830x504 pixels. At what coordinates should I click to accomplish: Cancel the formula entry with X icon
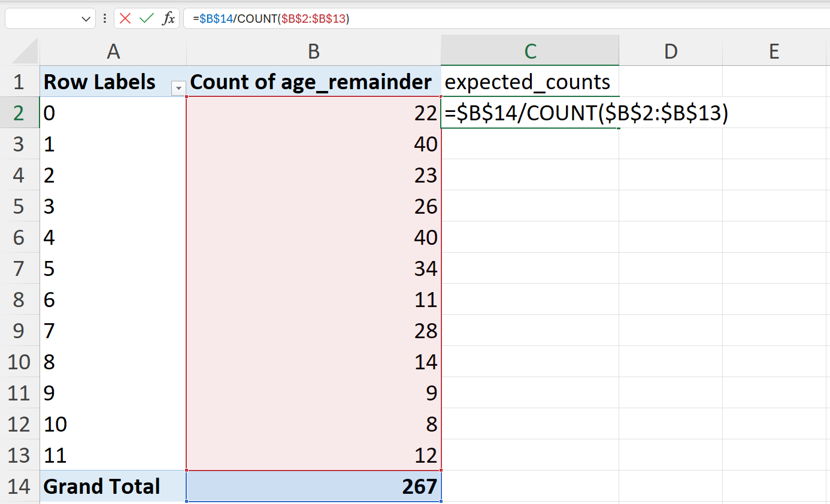125,19
